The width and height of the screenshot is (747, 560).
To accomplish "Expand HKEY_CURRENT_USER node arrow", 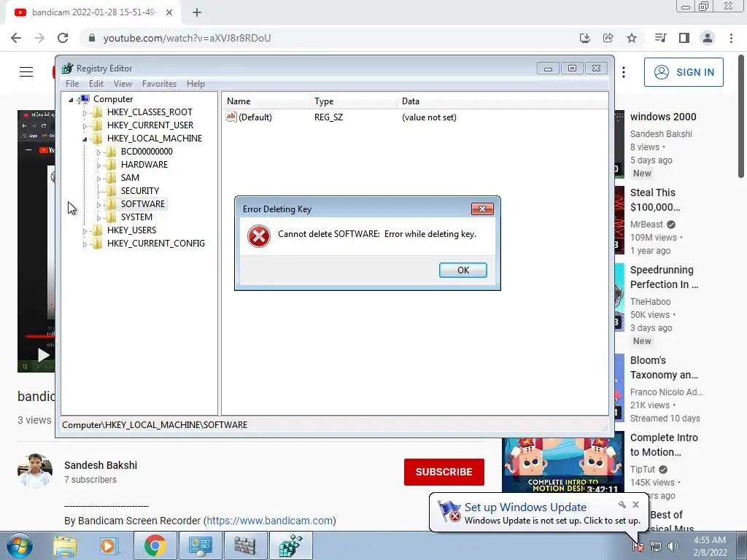I will 85,125.
